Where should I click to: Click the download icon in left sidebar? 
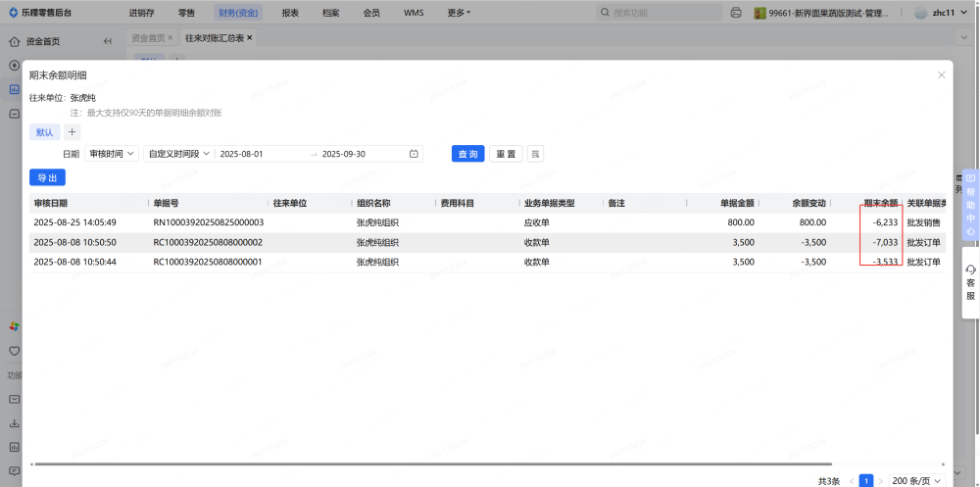14,423
